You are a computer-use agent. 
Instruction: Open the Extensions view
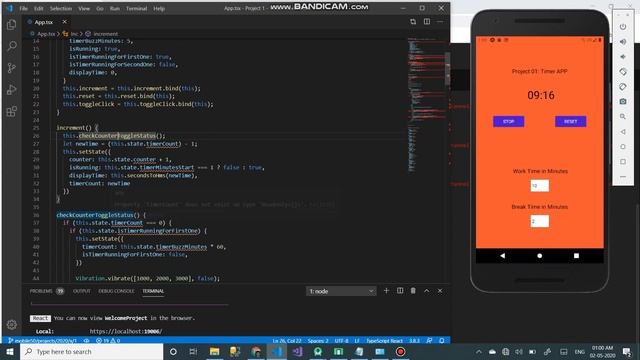tap(11, 111)
